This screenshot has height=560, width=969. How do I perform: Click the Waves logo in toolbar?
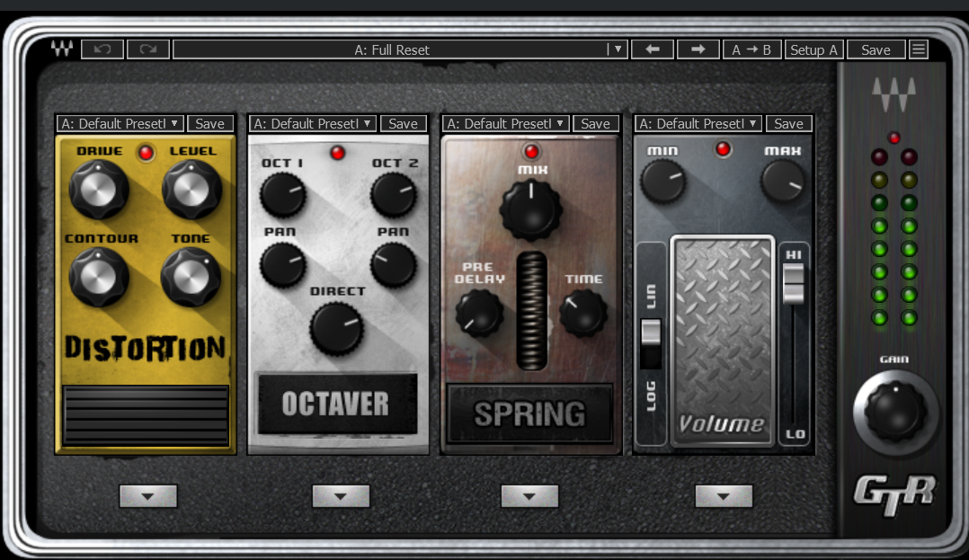click(x=62, y=49)
